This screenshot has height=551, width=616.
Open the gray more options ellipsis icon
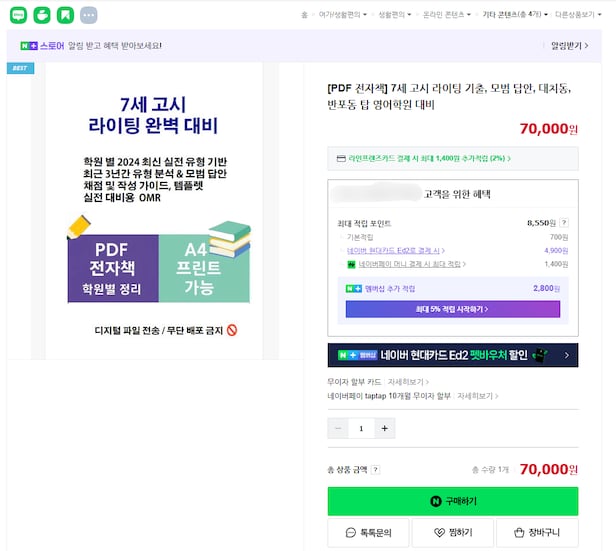click(88, 15)
